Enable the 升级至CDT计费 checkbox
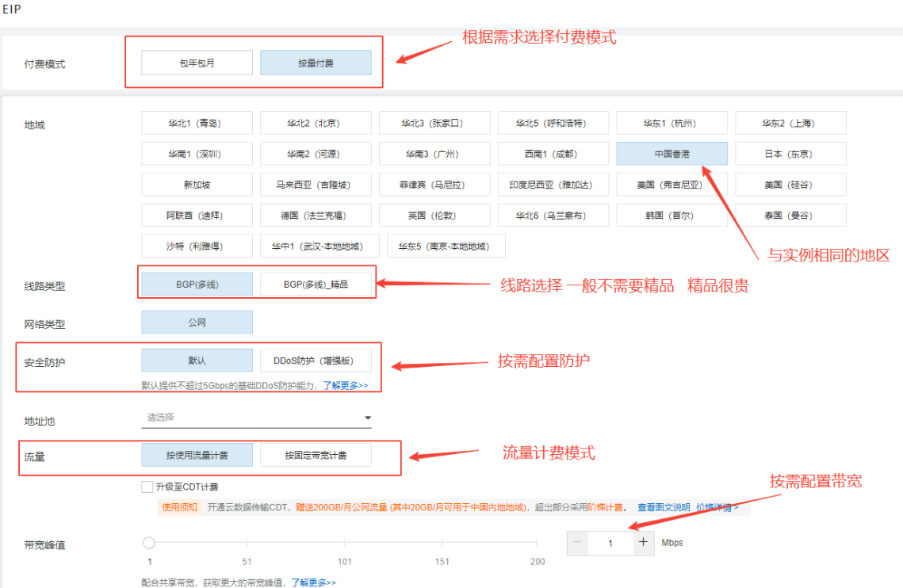The height and width of the screenshot is (588, 903). tap(147, 487)
